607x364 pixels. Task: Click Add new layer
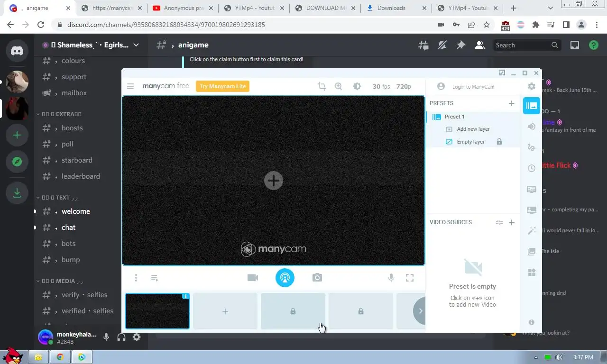pos(473,129)
